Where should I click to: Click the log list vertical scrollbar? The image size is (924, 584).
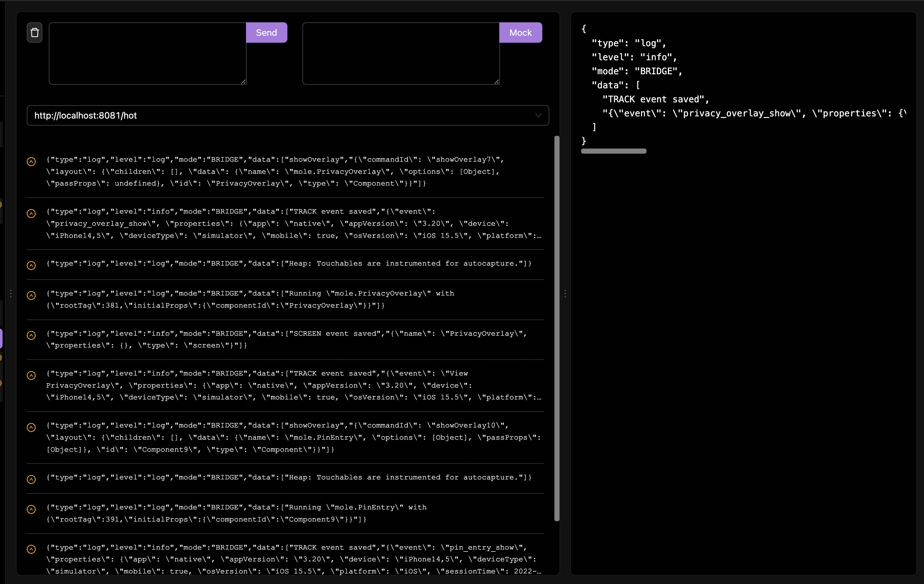557,328
